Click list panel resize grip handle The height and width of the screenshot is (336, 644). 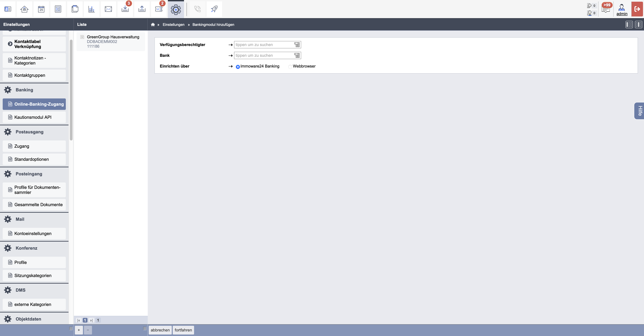145,328
